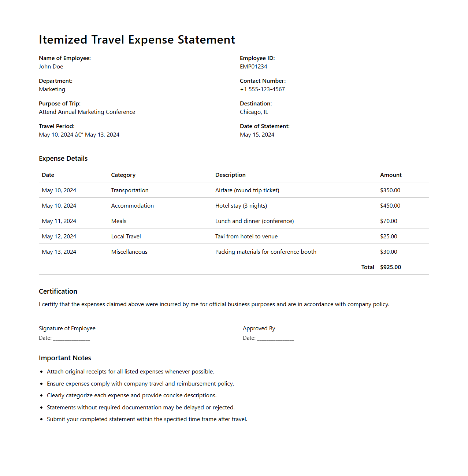This screenshot has height=476, width=468.
Task: Select the Airfare (round trip ticket) description
Action: (x=247, y=190)
